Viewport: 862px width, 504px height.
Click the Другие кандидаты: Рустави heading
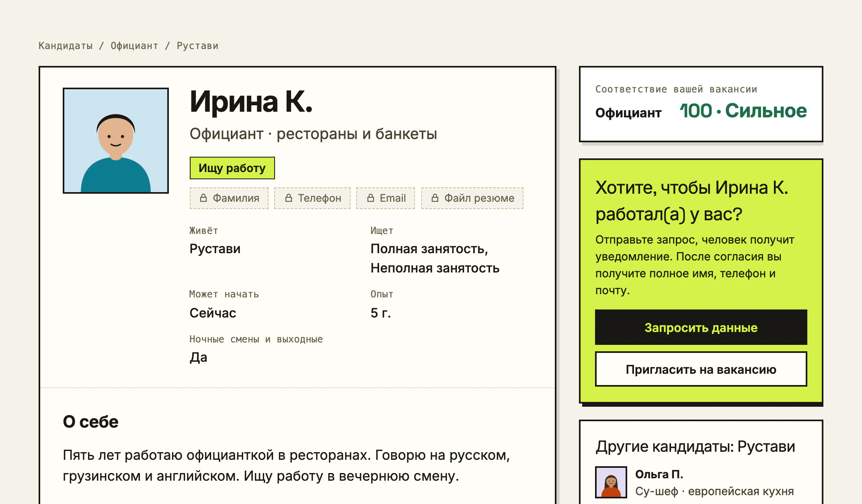695,447
